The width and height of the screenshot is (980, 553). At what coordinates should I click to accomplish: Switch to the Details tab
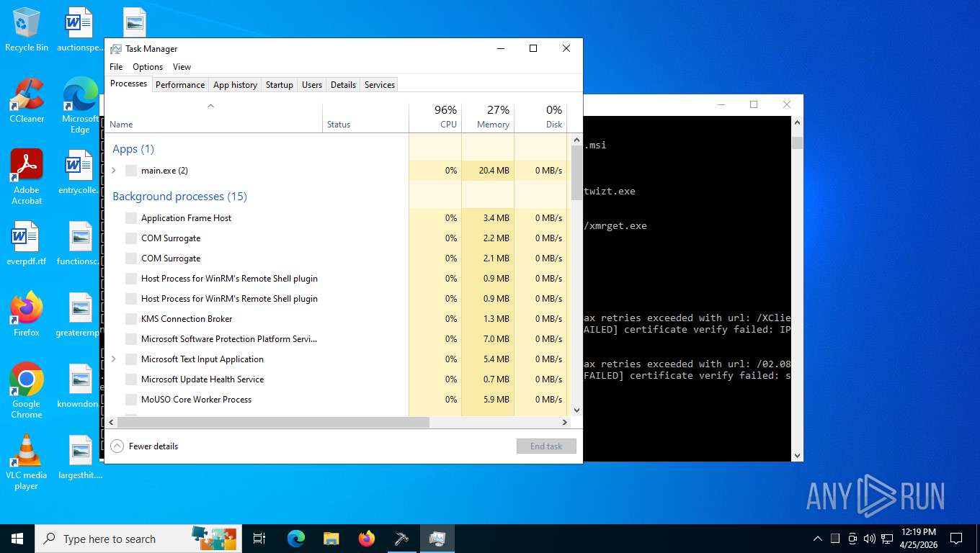pos(343,85)
